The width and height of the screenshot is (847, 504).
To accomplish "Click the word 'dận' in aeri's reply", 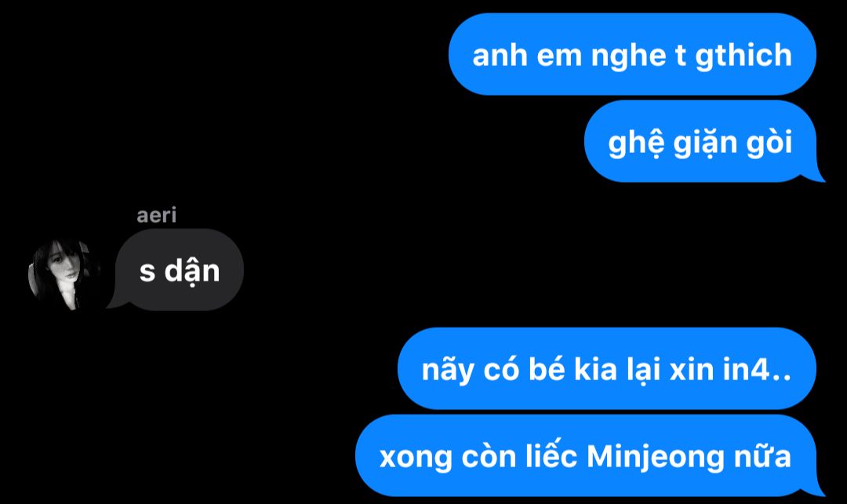I will 192,271.
